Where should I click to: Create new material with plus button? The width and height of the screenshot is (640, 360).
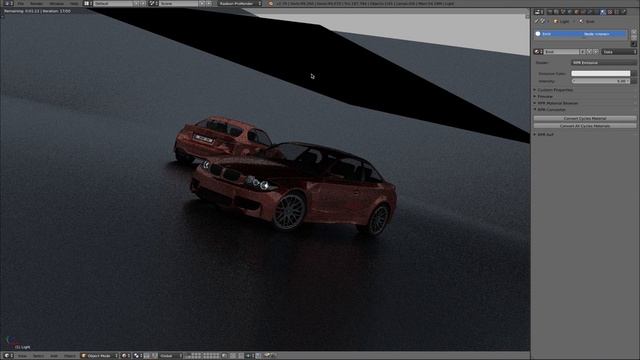(589, 52)
